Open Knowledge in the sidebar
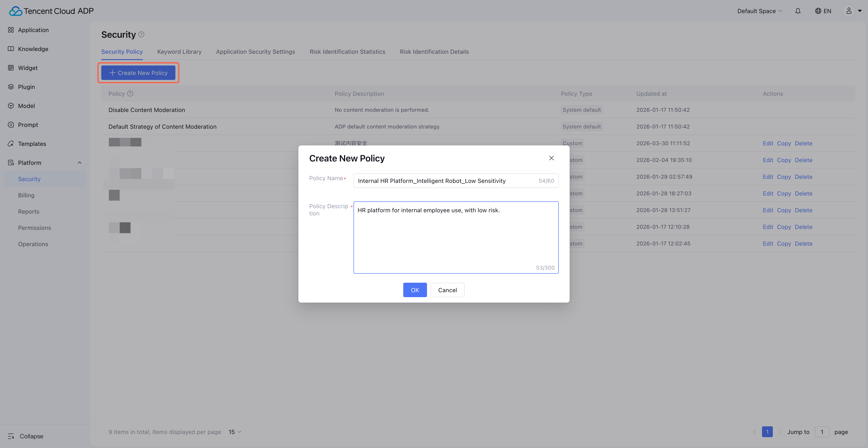Image resolution: width=868 pixels, height=448 pixels. tap(33, 49)
